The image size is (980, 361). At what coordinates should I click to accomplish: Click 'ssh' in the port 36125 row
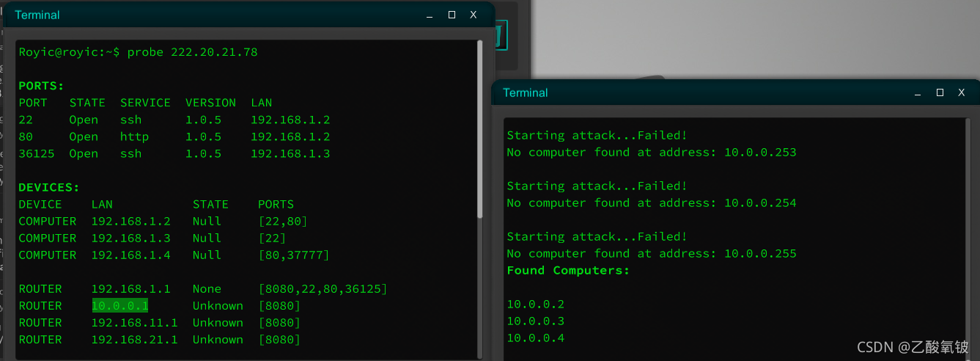coord(130,153)
